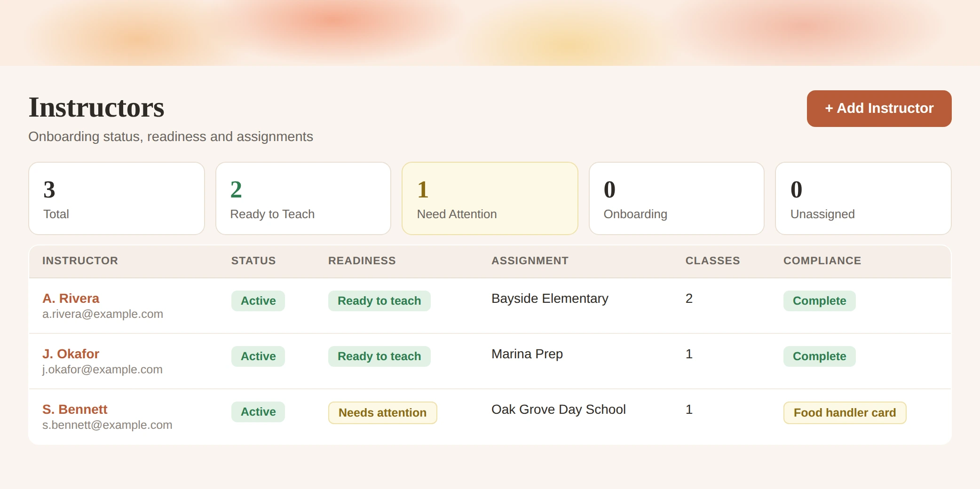980x489 pixels.
Task: Filter by the Ready to Teach card
Action: point(303,198)
